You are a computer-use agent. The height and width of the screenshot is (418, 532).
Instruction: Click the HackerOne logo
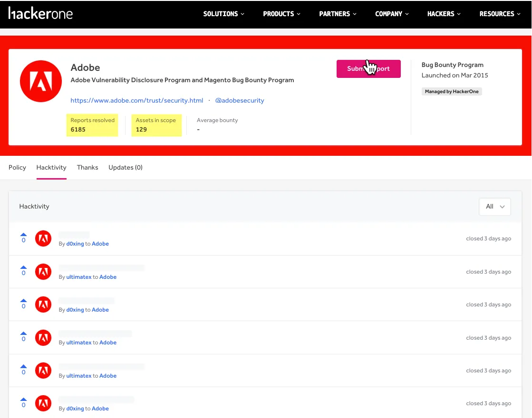click(x=40, y=14)
